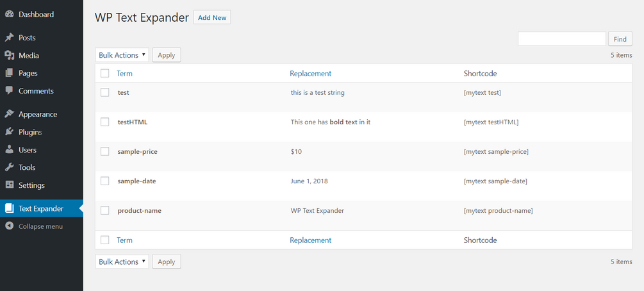This screenshot has height=291, width=644.
Task: Open the bottom Bulk Actions dropdown
Action: [122, 262]
